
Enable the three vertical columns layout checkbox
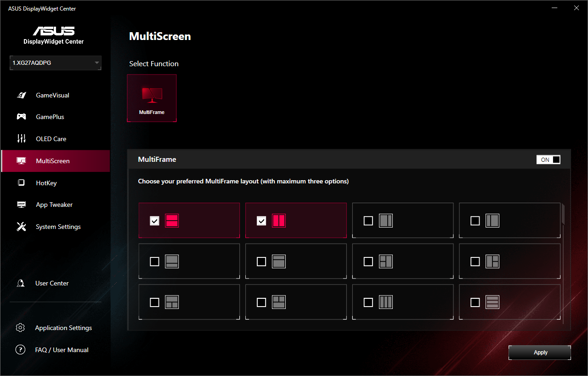coord(368,302)
